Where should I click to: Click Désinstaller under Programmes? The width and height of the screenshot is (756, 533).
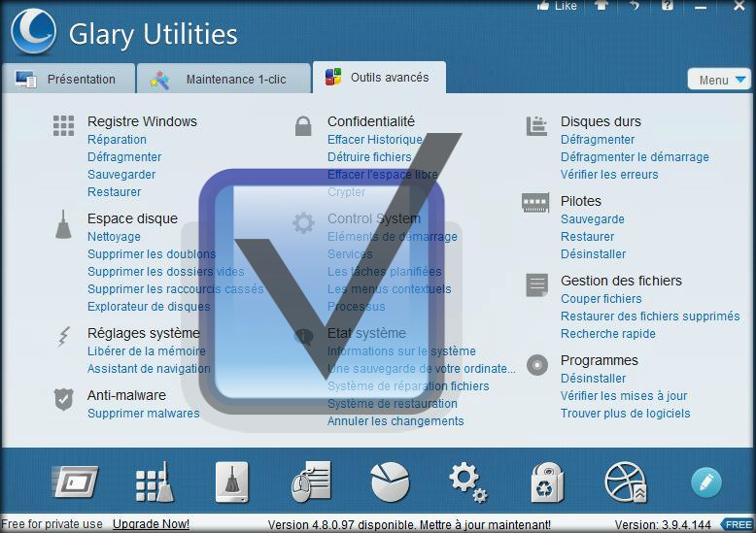pos(594,379)
